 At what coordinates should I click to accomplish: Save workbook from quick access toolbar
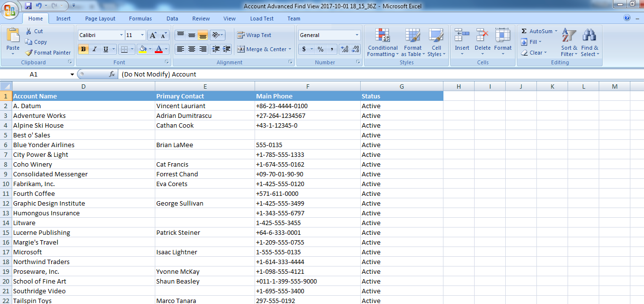click(28, 6)
